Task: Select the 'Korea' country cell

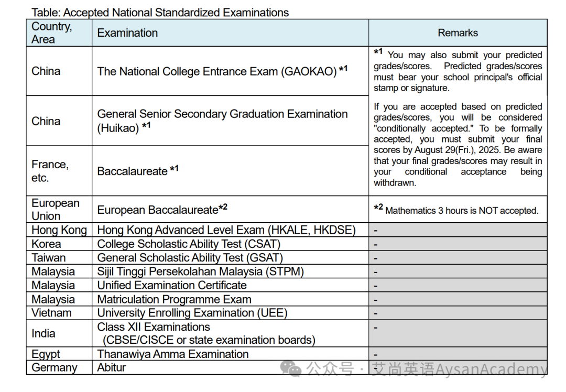Action: point(59,244)
